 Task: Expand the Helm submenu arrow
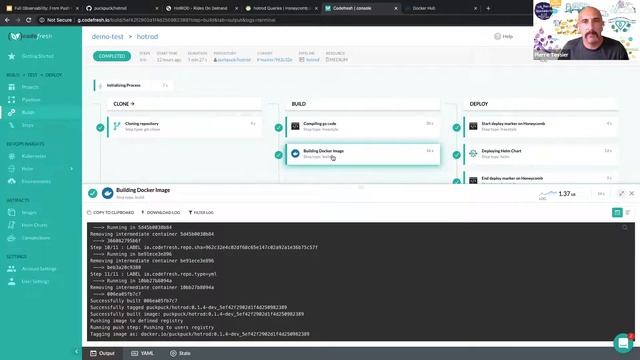[72, 169]
